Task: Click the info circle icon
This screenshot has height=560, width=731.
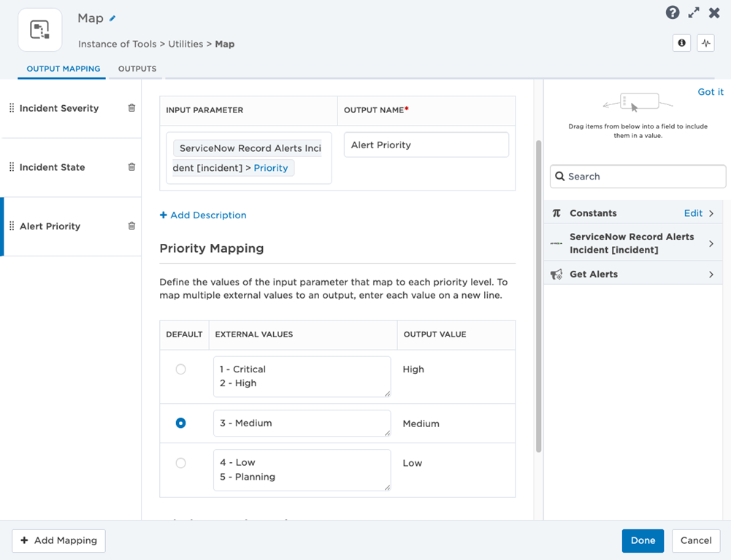Action: pos(681,43)
